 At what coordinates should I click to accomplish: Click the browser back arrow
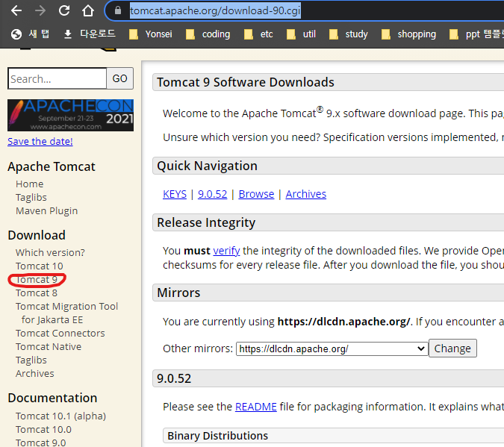(16, 10)
